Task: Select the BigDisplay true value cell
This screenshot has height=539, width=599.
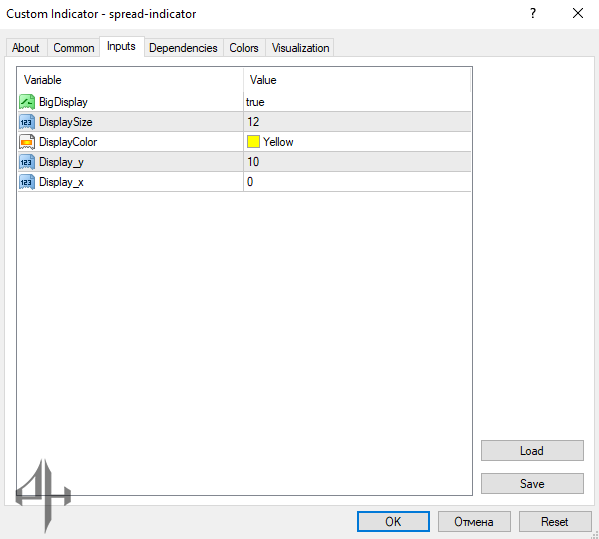Action: 357,102
